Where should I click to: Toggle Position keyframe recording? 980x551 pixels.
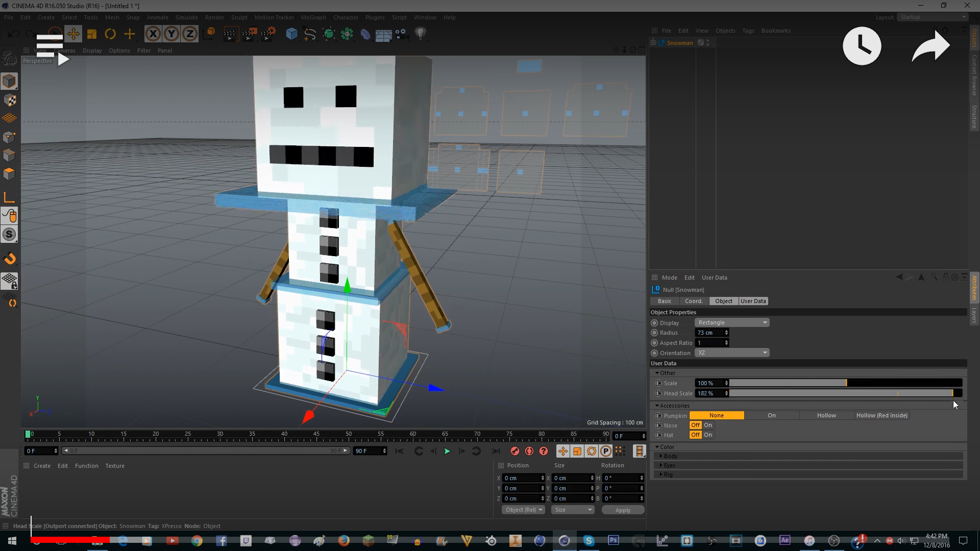point(562,451)
